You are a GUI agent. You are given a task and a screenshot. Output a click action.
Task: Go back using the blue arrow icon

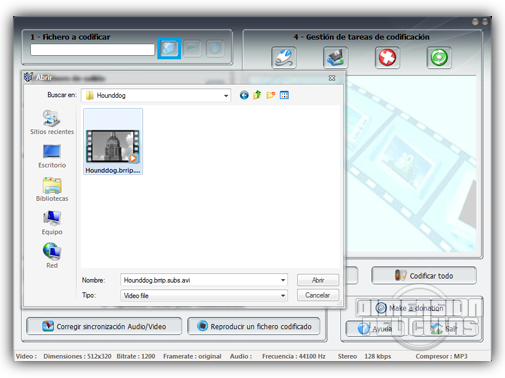244,95
